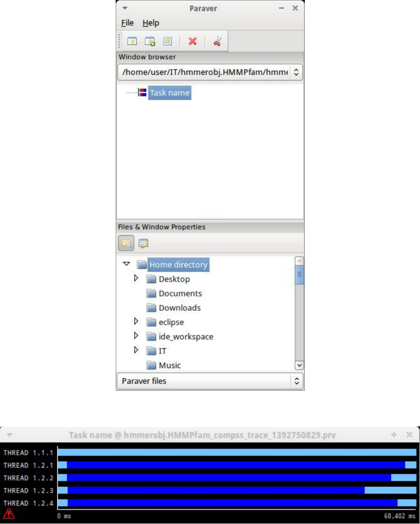Click the 60,402 ms end time label
Screen dimensions: 420x524
pyautogui.click(x=400, y=516)
